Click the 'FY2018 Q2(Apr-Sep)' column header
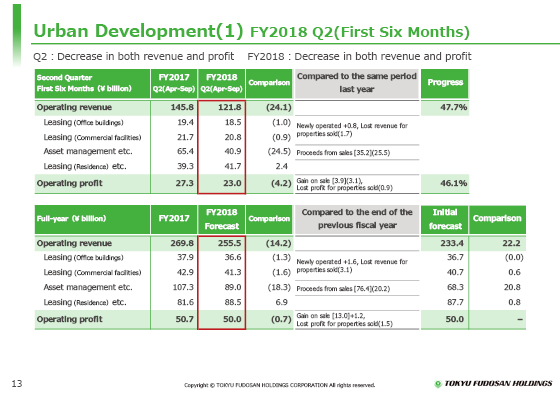This screenshot has height=396, width=560. point(221,84)
